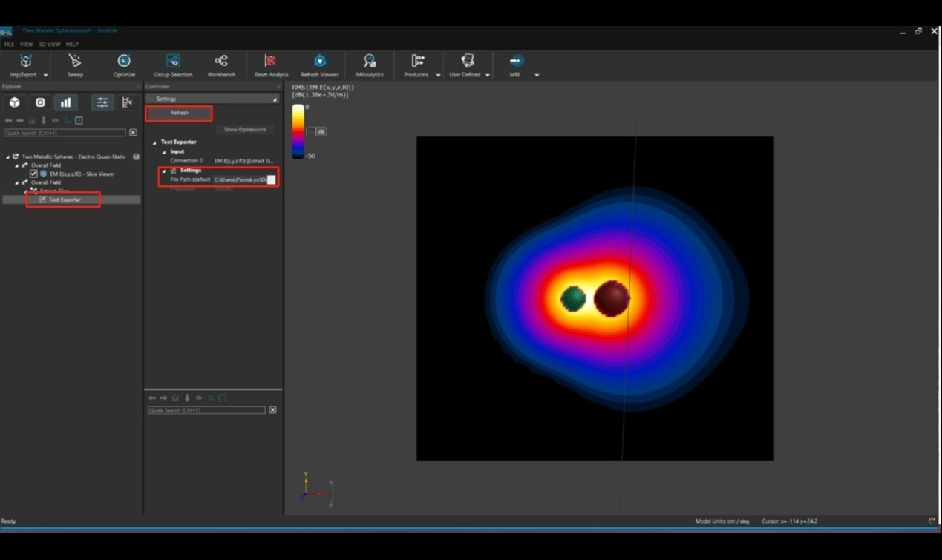Switch Explorer to the simulation square tab
Viewport: 942px width, 560px height.
[x=40, y=102]
